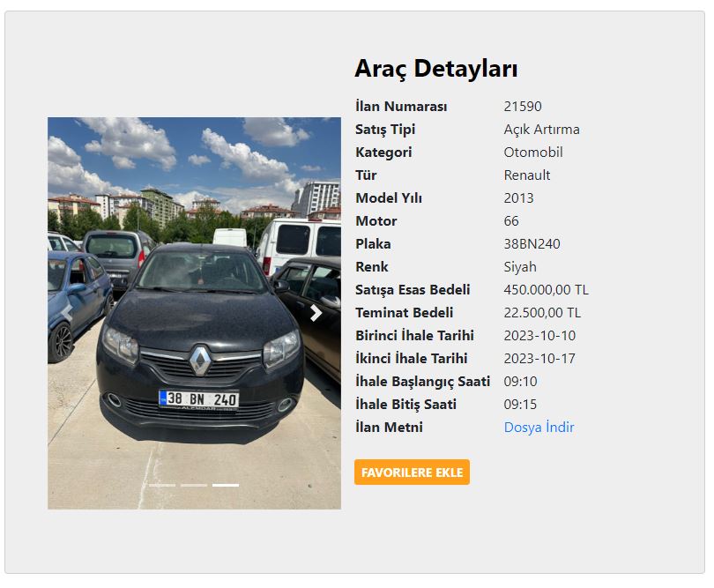Show the next car photo with right chevron
Image resolution: width=714 pixels, height=588 pixels.
316,313
